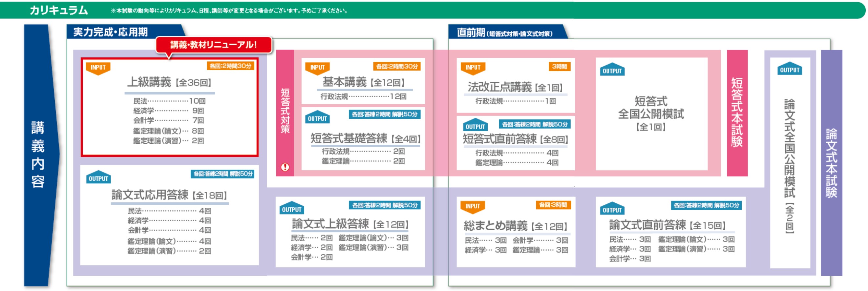Click the blue 講義内容 arrow panel
The image size is (868, 291).
tap(38, 155)
